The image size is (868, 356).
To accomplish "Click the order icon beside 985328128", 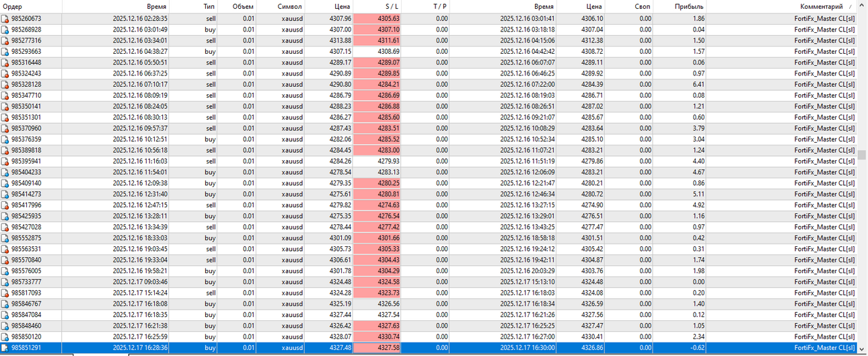I will pyautogui.click(x=5, y=84).
